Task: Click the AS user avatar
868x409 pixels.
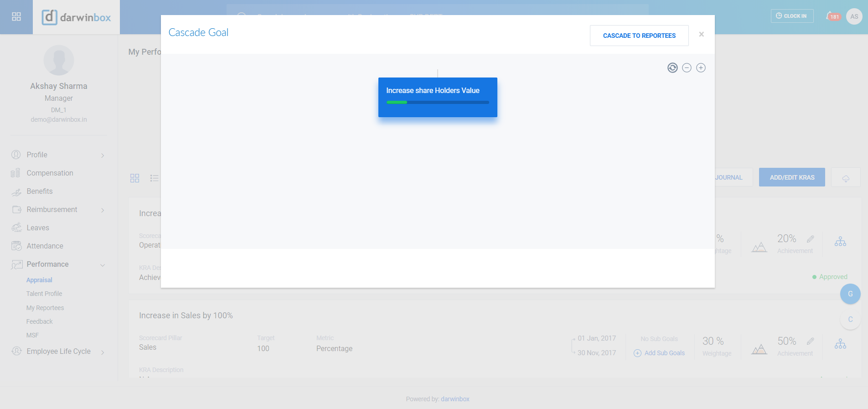Action: click(x=854, y=16)
